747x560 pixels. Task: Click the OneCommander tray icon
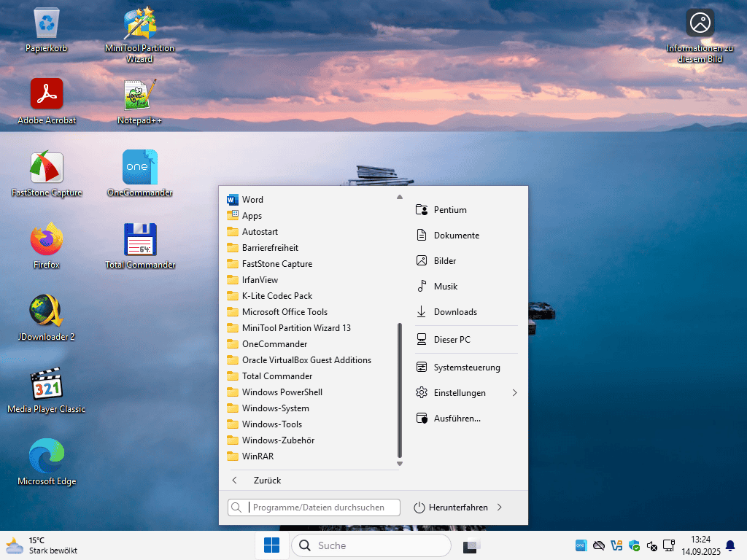point(581,545)
